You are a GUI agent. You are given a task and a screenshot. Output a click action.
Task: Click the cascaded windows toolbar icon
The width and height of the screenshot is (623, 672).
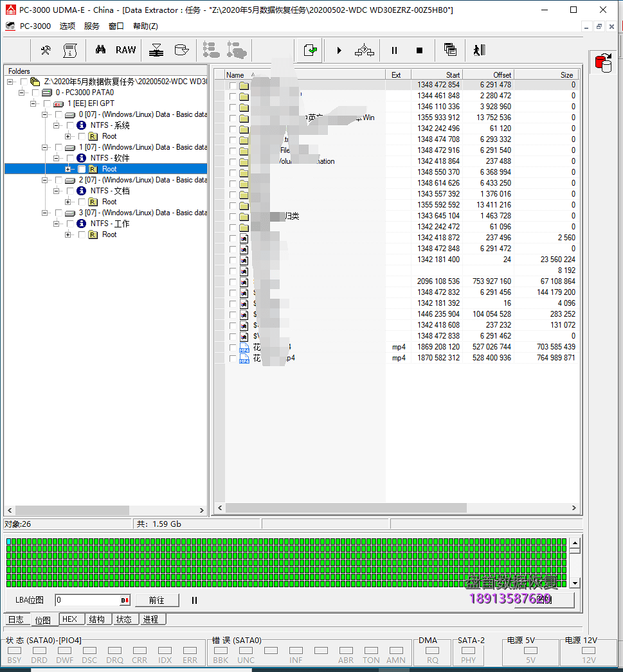coord(450,49)
